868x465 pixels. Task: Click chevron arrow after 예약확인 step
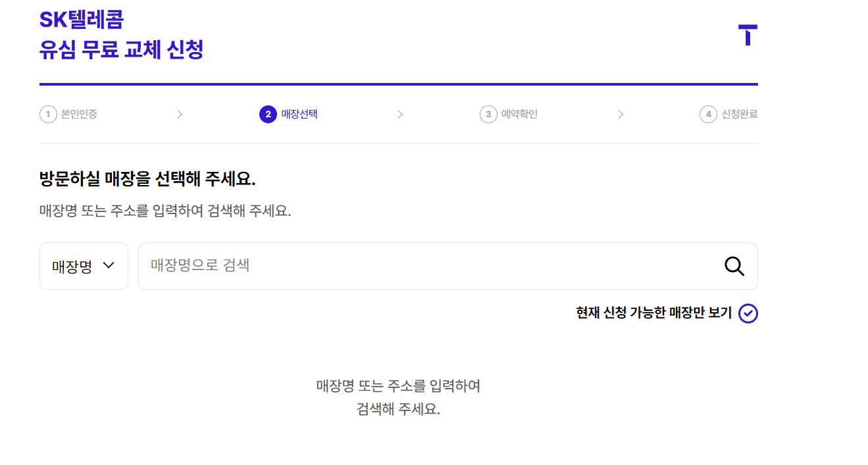[621, 115]
